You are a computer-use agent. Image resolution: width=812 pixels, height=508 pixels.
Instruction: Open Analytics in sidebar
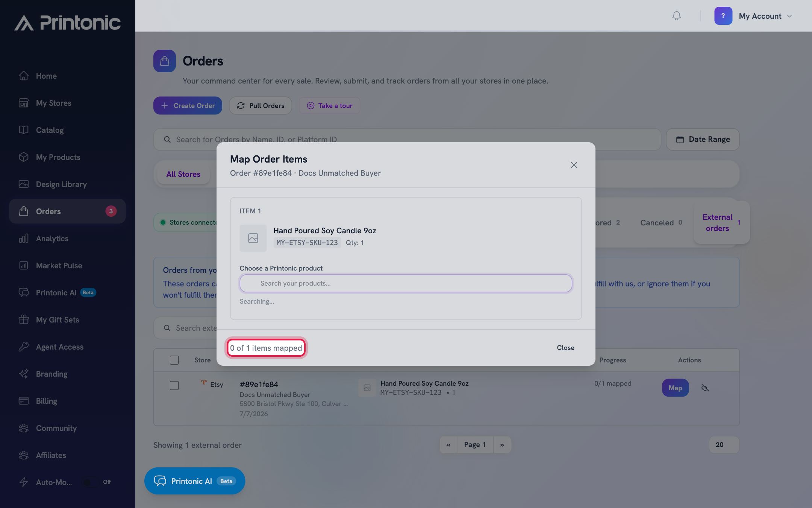[67, 238]
